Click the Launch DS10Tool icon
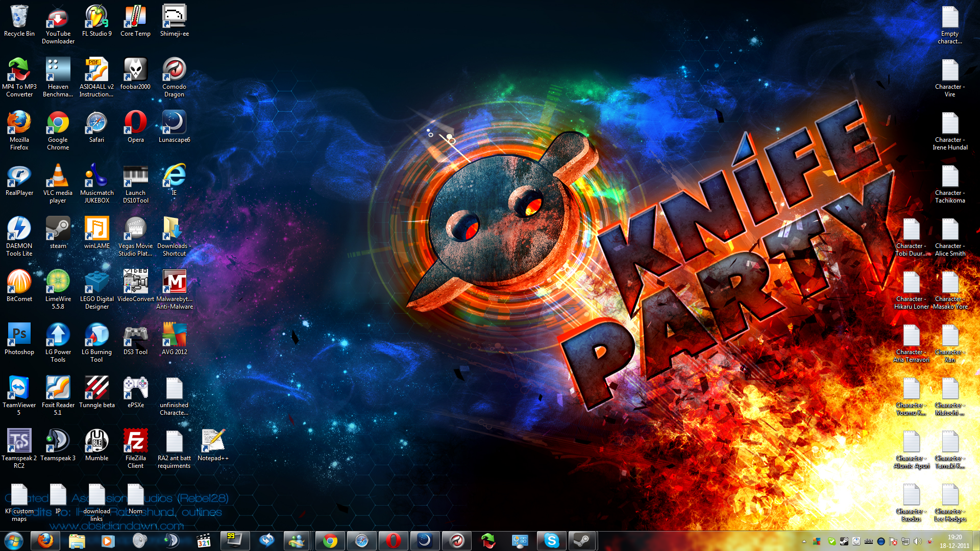This screenshot has width=980, height=551. (x=136, y=184)
